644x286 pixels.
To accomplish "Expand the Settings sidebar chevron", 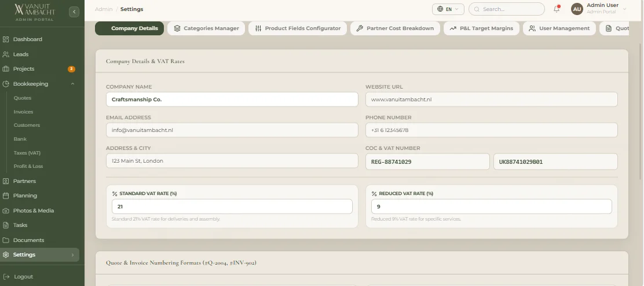I will coord(73,255).
